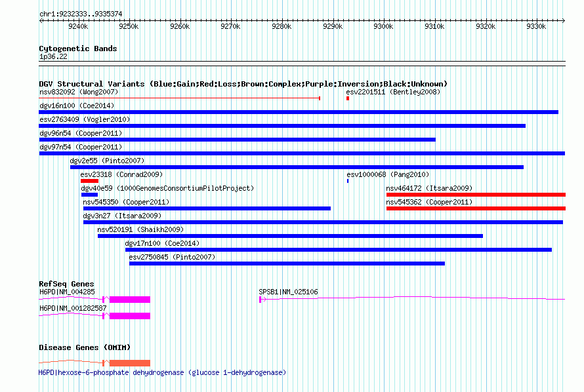Click the dgv97n54 (Cooper2011) label
Viewport: 584px width, 392px height.
tap(81, 147)
